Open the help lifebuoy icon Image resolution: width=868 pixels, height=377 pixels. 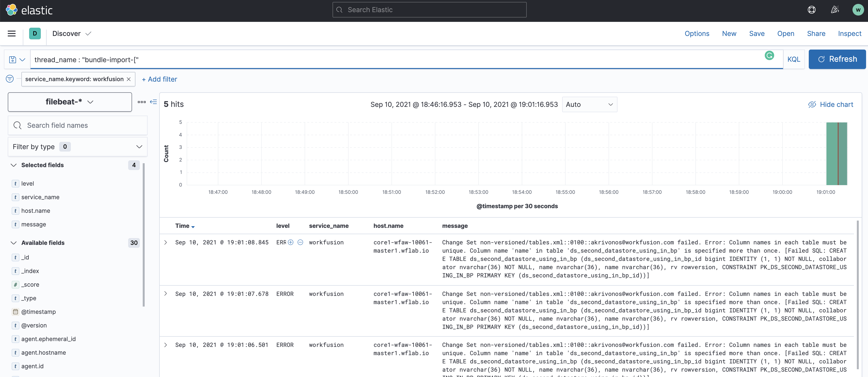[x=811, y=10]
